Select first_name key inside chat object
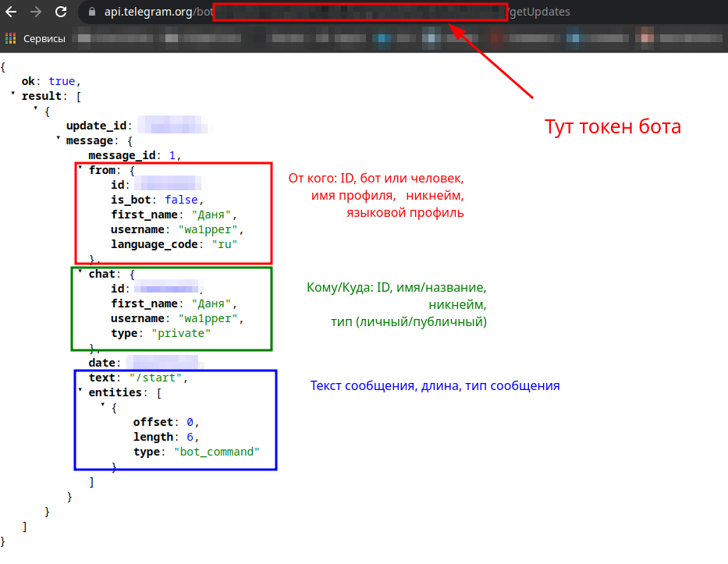 [x=144, y=303]
